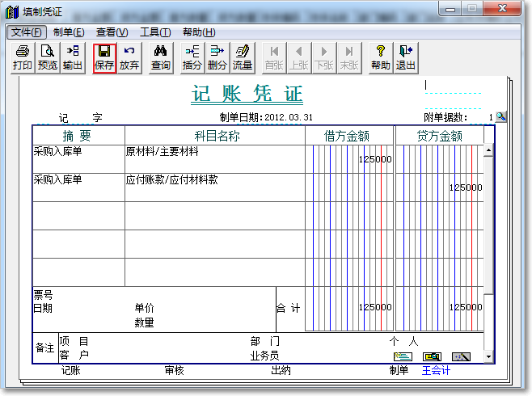Click the magnifier next to 附单据数
This screenshot has width=532, height=396.
[x=500, y=117]
